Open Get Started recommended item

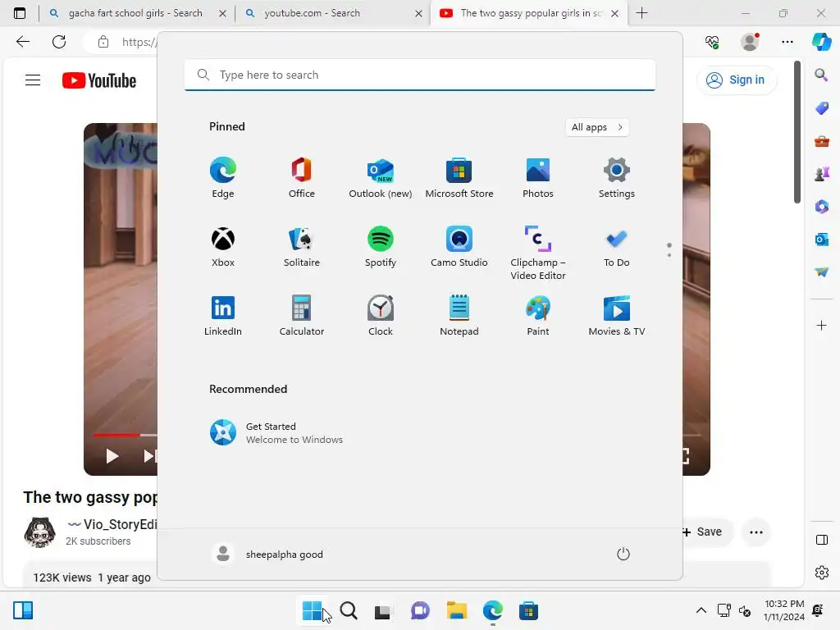point(276,433)
